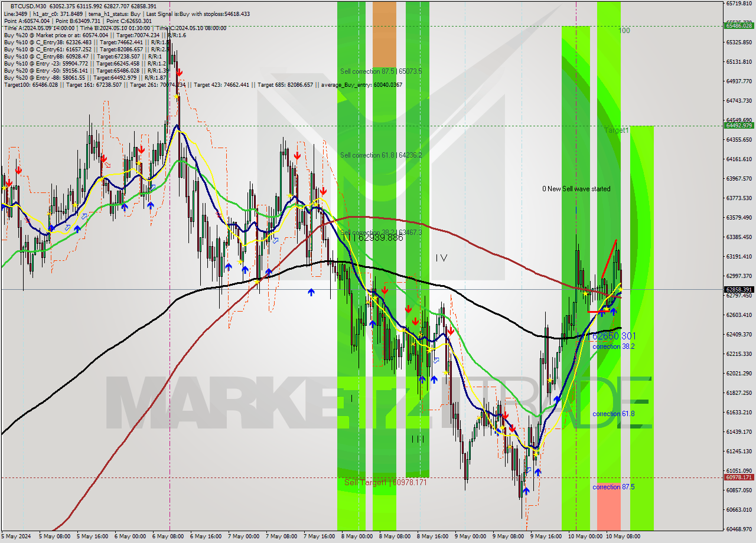The height and width of the screenshot is (543, 756).
Task: Click 'Sell correction 87.5 | 65073.5' label
Action: [381, 71]
